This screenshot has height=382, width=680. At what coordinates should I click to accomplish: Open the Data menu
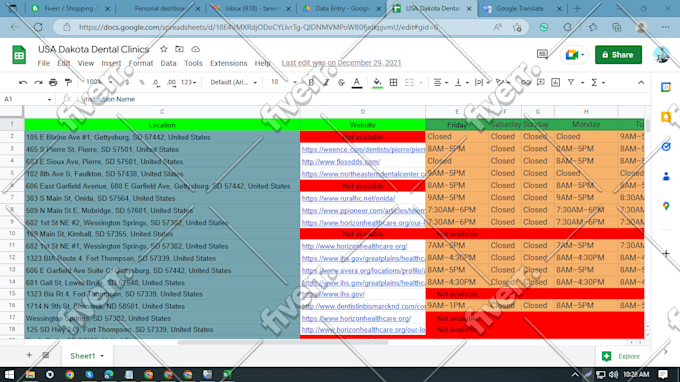coord(168,63)
